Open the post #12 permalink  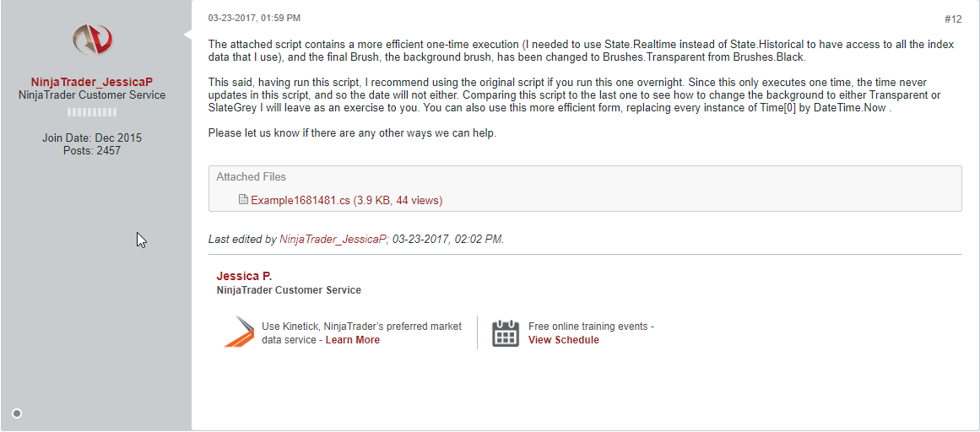coord(952,19)
